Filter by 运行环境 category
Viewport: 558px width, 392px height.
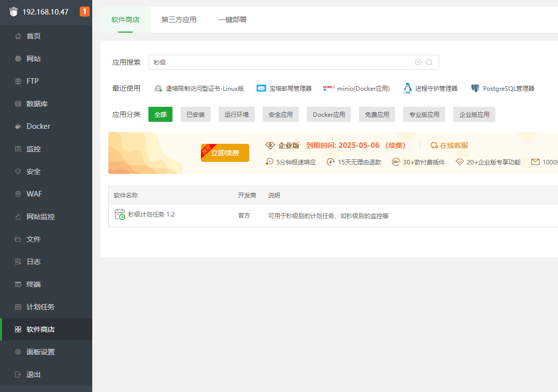[x=237, y=114]
